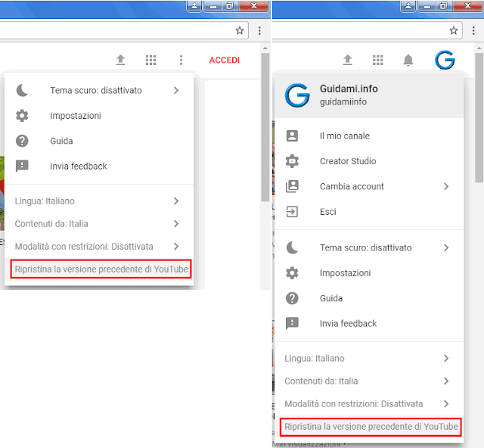484x448 pixels.
Task: Expand Contenuti da: Italia chevron, left menu
Action: [176, 223]
